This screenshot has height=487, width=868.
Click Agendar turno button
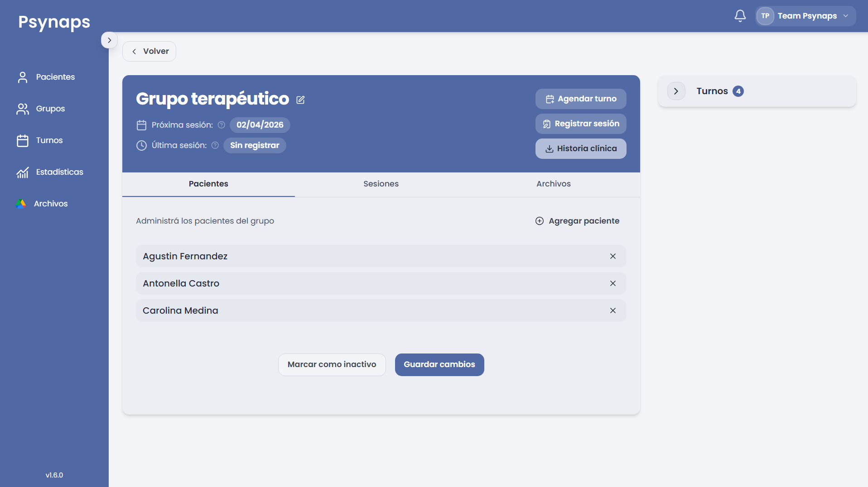581,99
